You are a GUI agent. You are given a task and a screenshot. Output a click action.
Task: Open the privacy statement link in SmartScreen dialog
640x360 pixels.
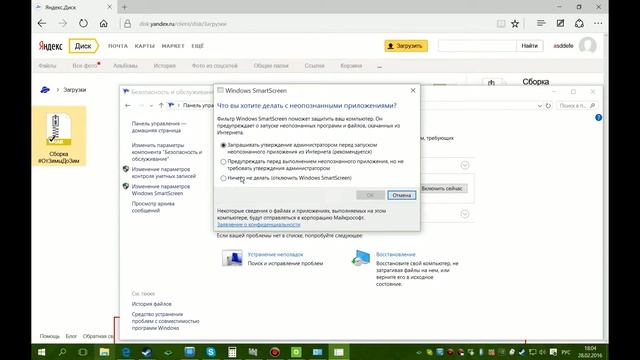258,224
